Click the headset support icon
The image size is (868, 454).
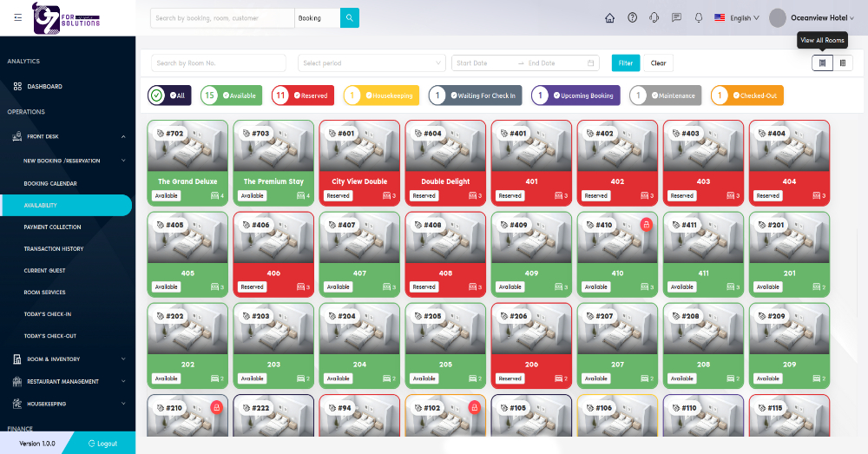pos(654,17)
